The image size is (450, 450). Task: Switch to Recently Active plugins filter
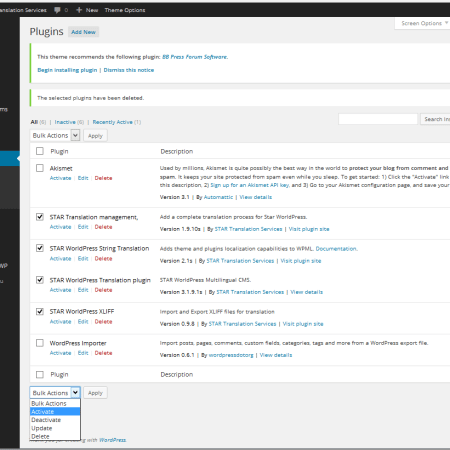click(x=112, y=122)
